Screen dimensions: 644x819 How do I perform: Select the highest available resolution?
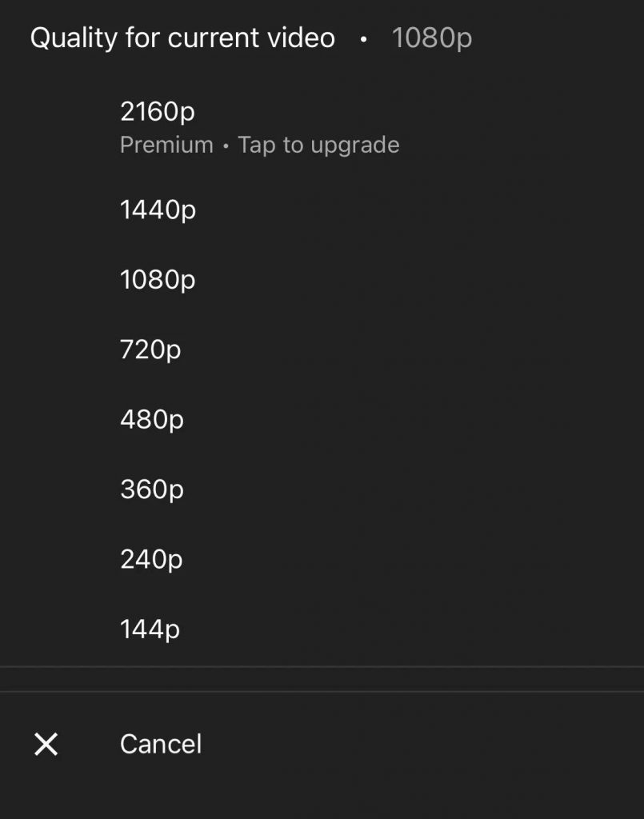pyautogui.click(x=157, y=111)
